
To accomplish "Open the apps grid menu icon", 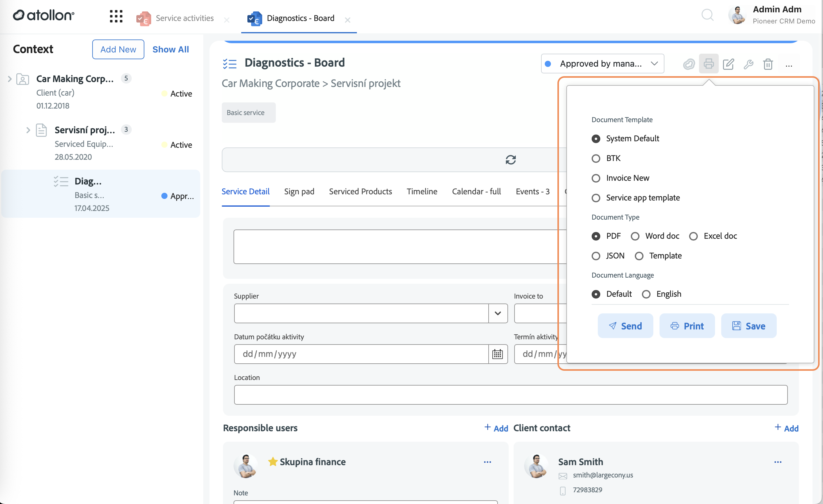I will tap(116, 16).
